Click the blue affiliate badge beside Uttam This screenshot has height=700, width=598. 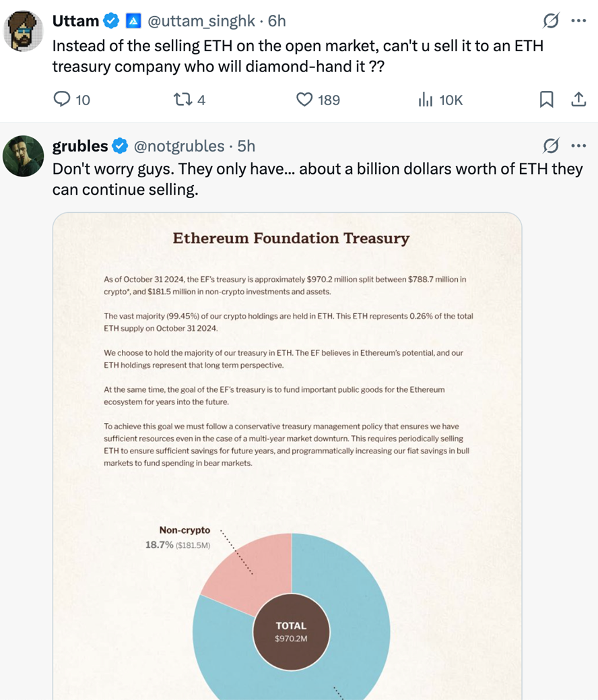click(x=133, y=22)
